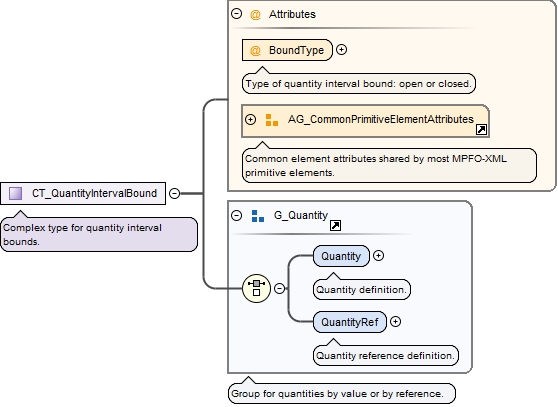Click the orange attribute group icon
The height and width of the screenshot is (407, 558).
pos(272,120)
